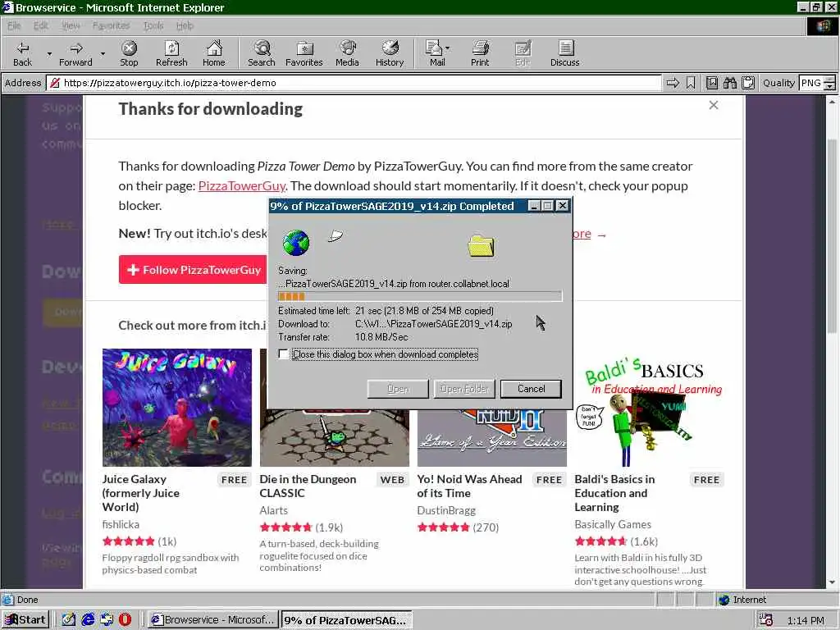This screenshot has width=840, height=630.
Task: Click the address bar URL field
Action: [354, 83]
